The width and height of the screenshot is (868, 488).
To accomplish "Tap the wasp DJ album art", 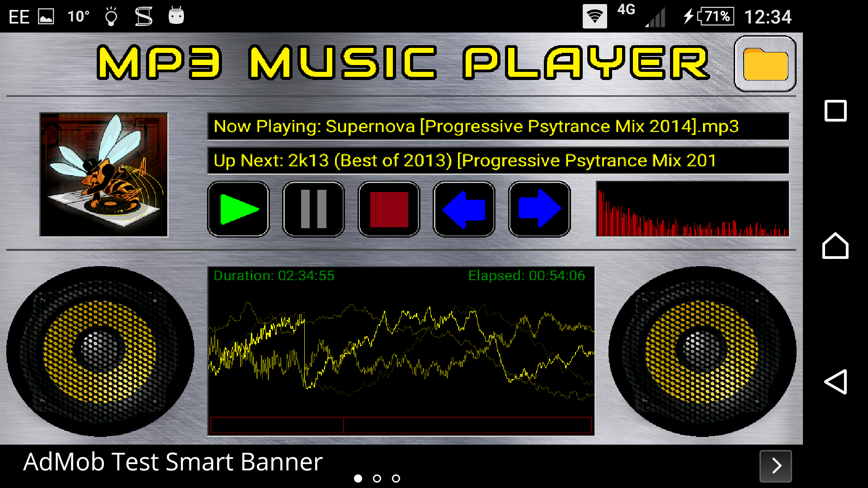I will [x=104, y=174].
